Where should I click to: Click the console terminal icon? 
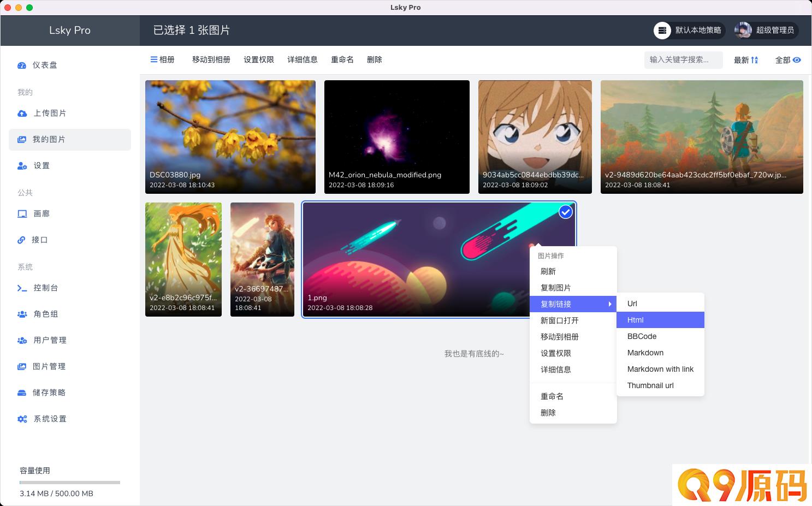click(22, 288)
